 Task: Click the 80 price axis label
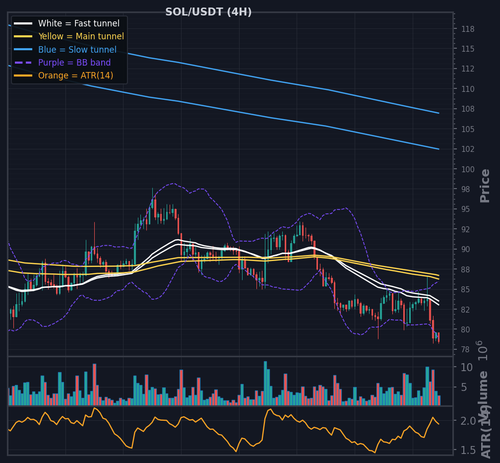pos(466,329)
